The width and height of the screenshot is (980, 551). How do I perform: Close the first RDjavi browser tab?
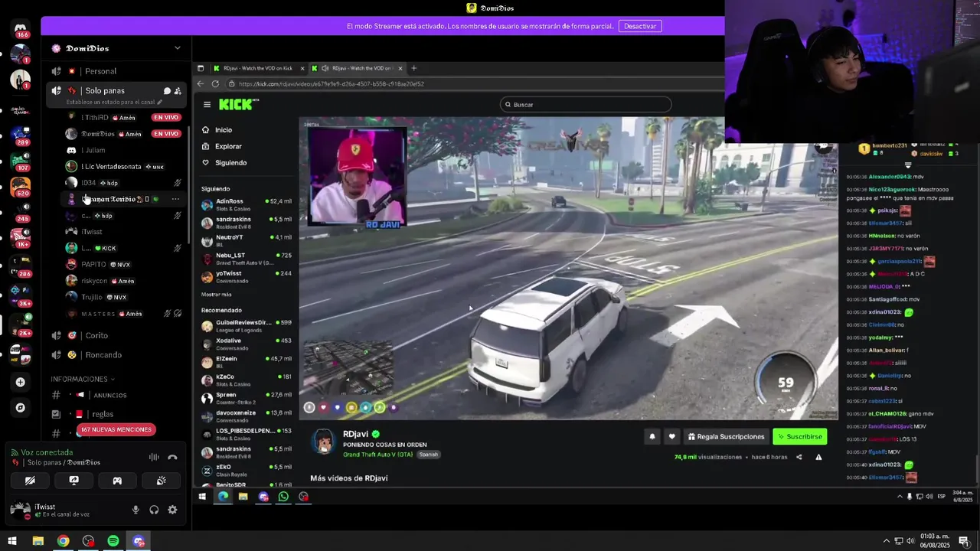(302, 68)
